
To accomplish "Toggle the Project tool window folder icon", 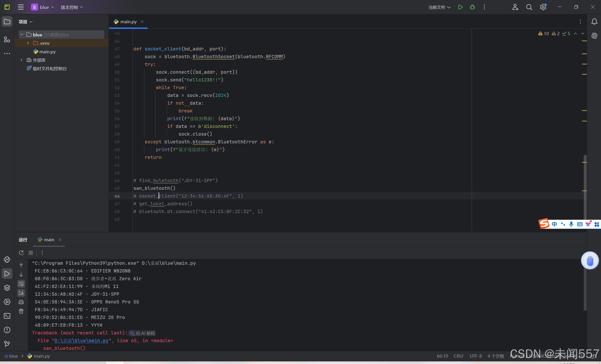I will (7, 22).
